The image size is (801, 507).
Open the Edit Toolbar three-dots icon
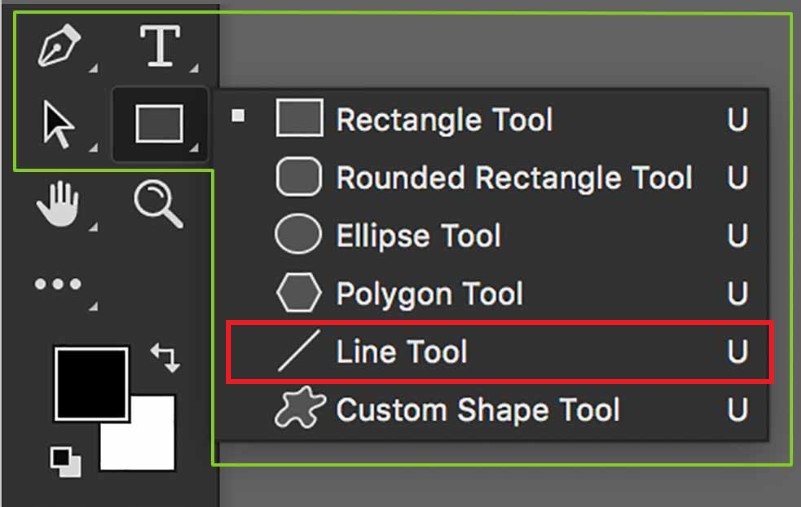coord(59,285)
